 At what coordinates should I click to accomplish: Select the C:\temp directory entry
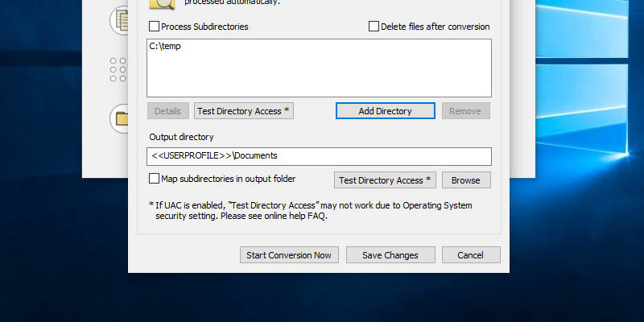166,47
